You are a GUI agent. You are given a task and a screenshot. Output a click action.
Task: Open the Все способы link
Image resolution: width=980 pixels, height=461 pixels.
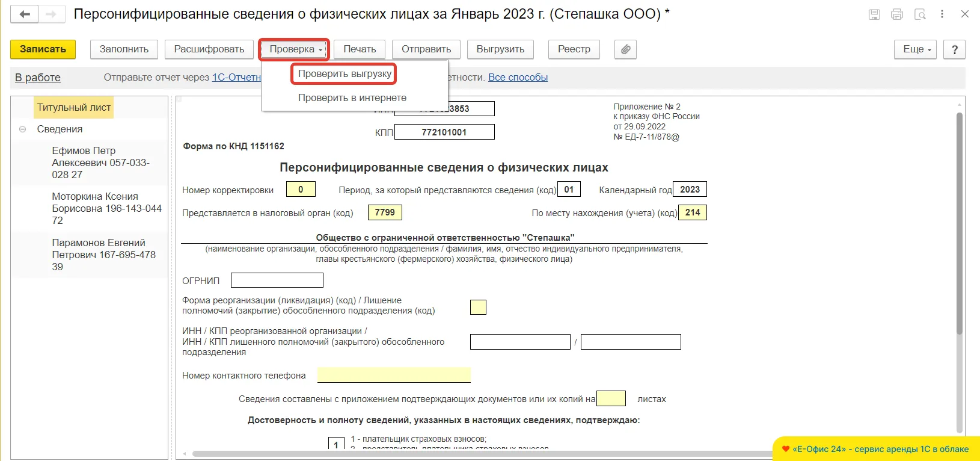[518, 77]
